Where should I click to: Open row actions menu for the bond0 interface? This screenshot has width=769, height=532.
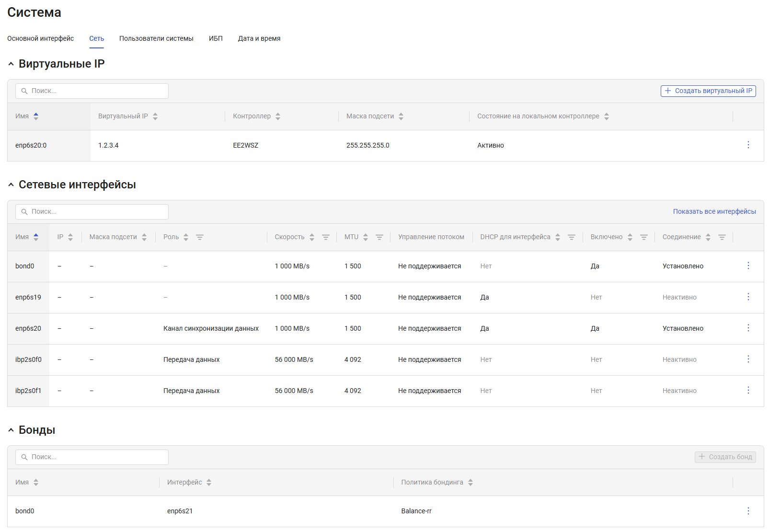pyautogui.click(x=748, y=266)
